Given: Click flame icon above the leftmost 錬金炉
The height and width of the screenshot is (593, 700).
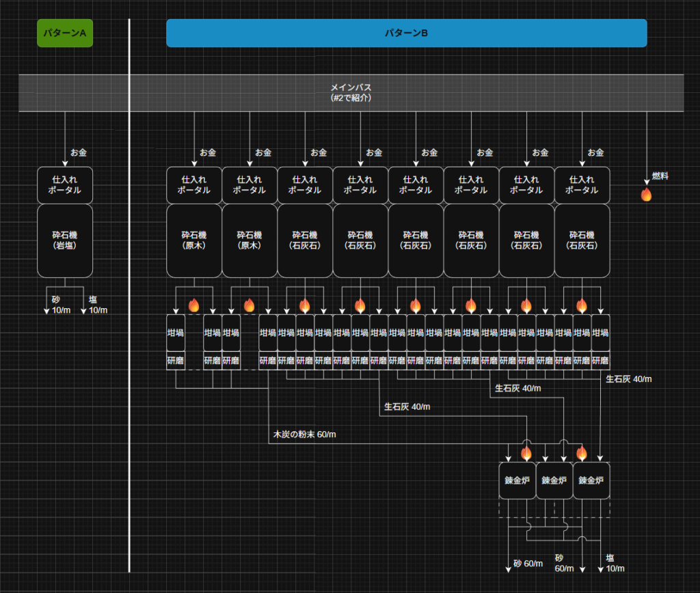Looking at the screenshot, I should pyautogui.click(x=526, y=452).
